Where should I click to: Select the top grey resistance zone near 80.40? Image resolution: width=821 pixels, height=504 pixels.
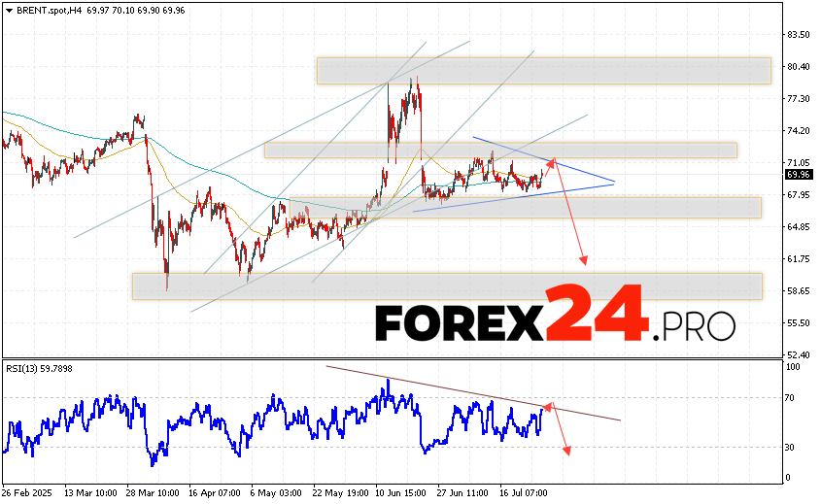coord(542,70)
